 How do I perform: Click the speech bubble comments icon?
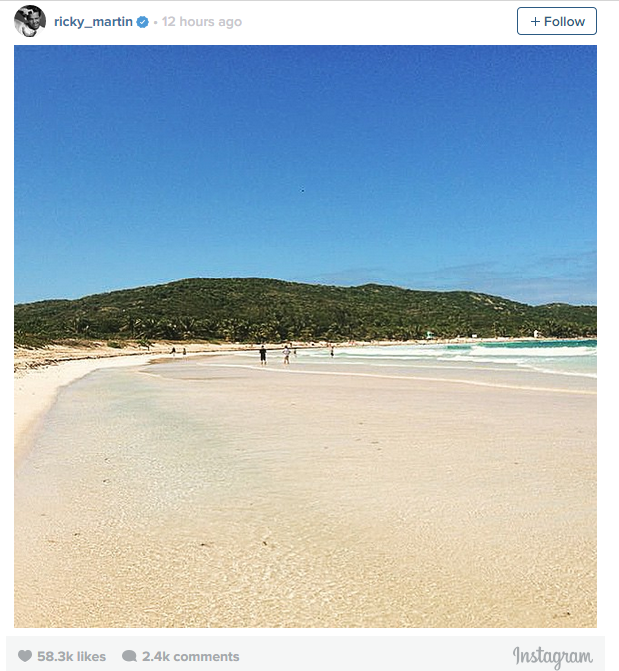tap(129, 656)
